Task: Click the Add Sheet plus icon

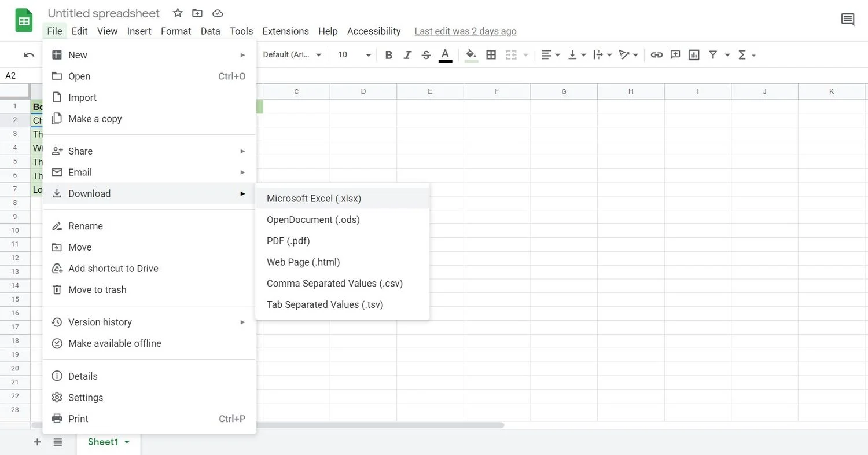Action: [37, 442]
